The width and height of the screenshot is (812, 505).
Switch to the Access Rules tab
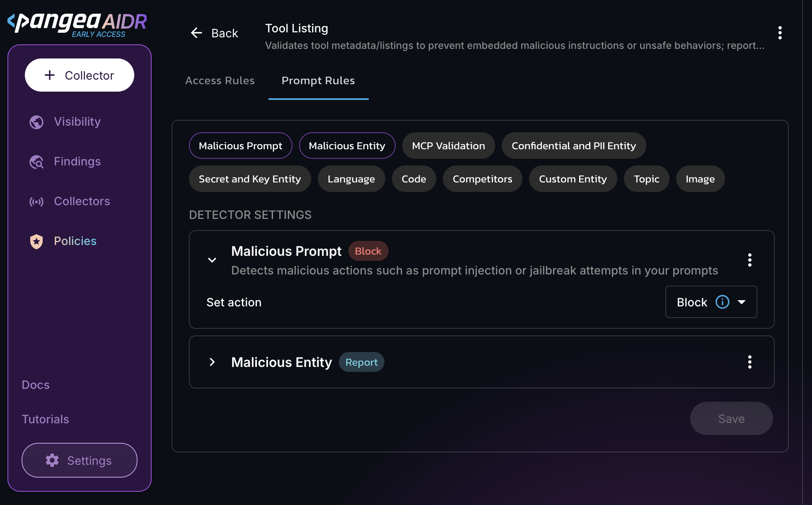coord(220,80)
